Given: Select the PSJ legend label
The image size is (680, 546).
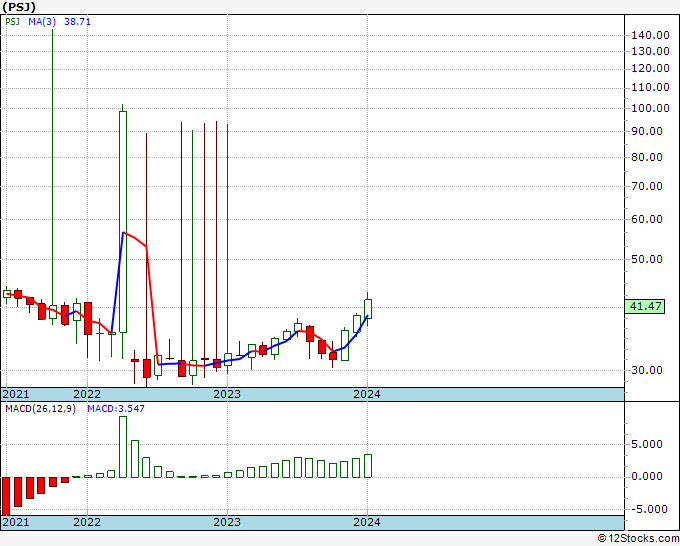Looking at the screenshot, I should tap(13, 21).
